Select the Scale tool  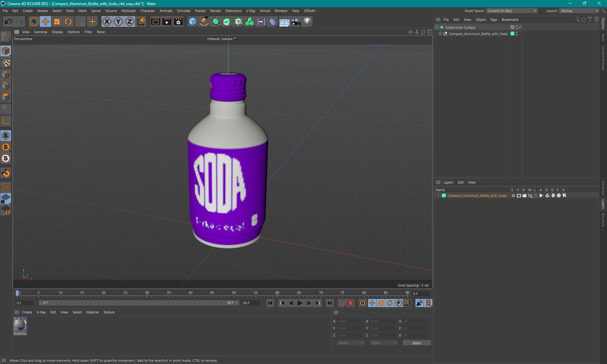(x=57, y=21)
